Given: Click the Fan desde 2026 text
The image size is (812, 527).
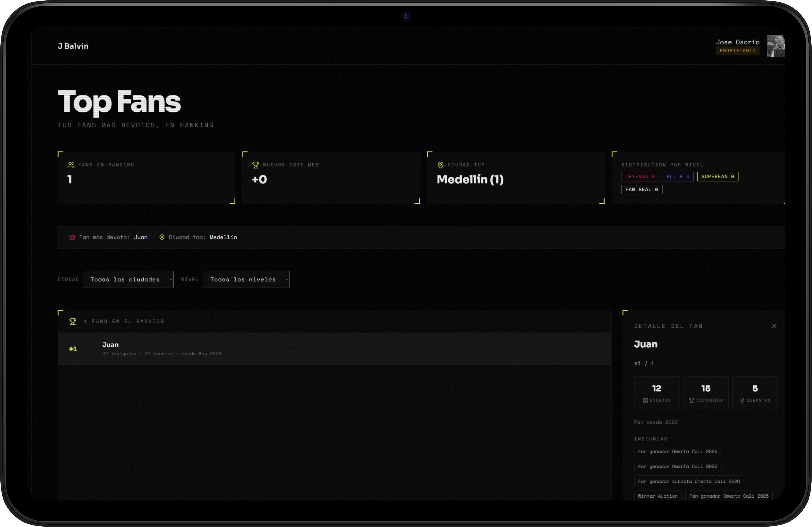Looking at the screenshot, I should tap(656, 422).
